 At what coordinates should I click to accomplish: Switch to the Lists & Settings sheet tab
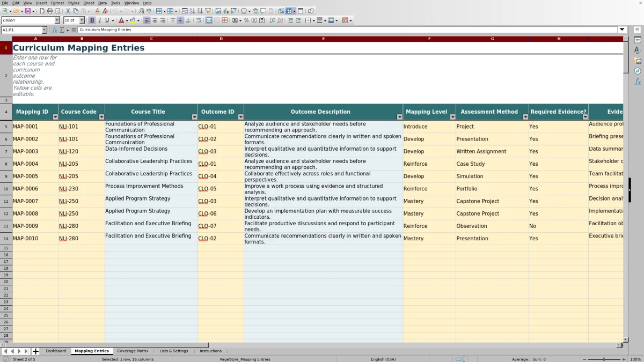tap(174, 351)
